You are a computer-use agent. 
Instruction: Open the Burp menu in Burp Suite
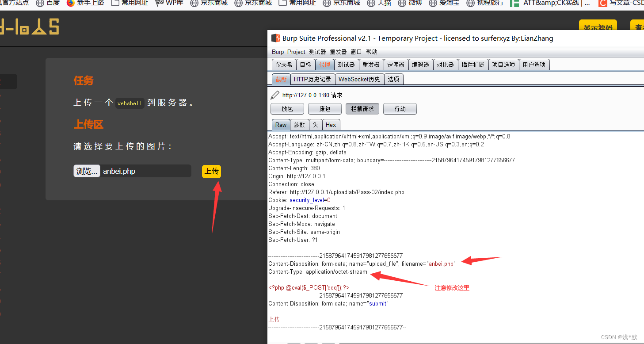click(278, 52)
